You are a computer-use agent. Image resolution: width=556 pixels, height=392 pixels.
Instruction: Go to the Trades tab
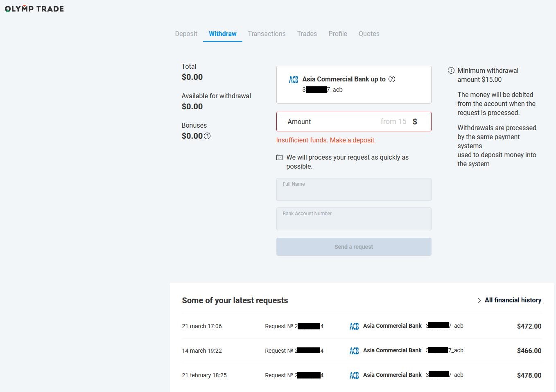pos(307,34)
